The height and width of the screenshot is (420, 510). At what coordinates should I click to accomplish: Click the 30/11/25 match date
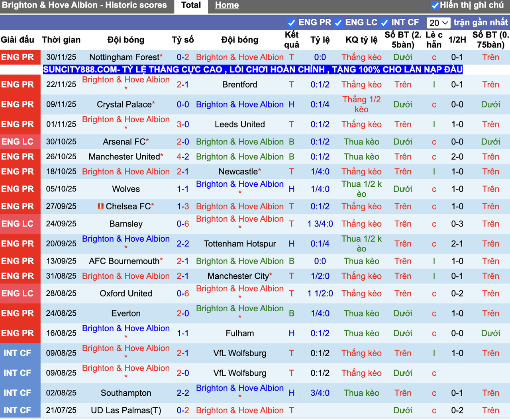pyautogui.click(x=61, y=57)
